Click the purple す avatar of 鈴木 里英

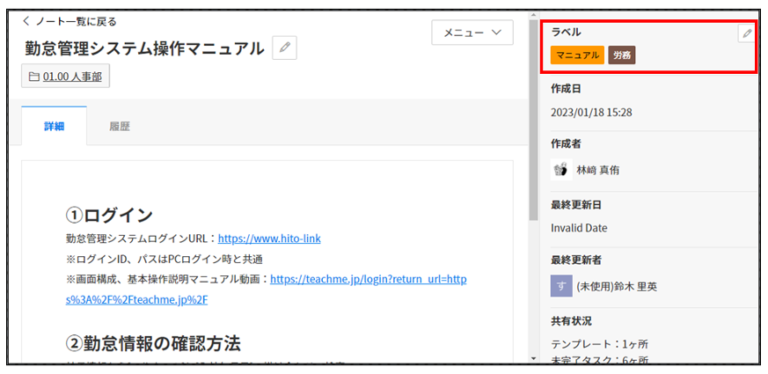[x=561, y=286]
